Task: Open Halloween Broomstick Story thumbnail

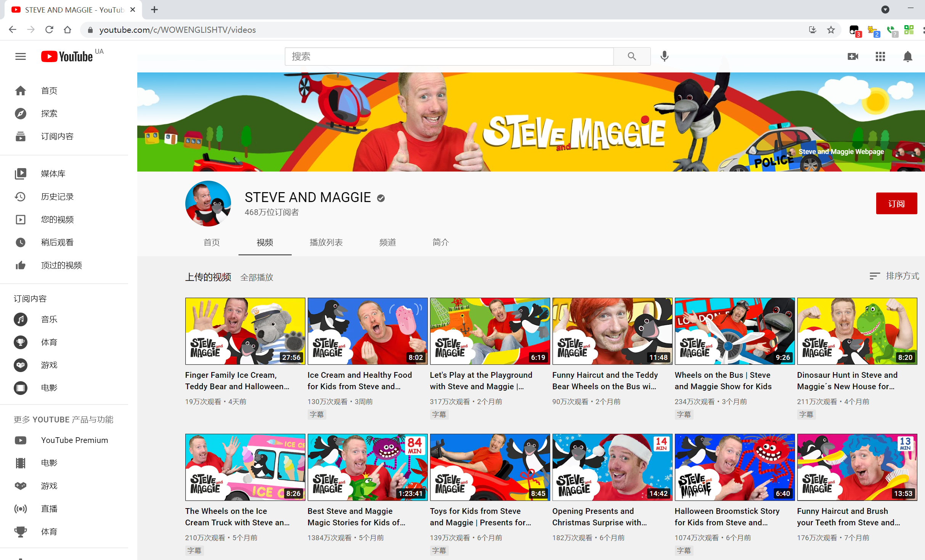Action: tap(735, 467)
